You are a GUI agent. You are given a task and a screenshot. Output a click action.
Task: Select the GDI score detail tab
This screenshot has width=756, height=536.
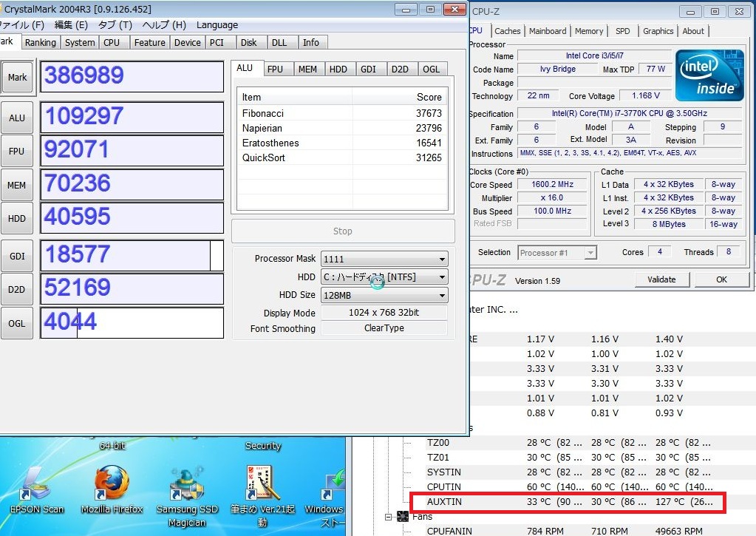(x=367, y=69)
